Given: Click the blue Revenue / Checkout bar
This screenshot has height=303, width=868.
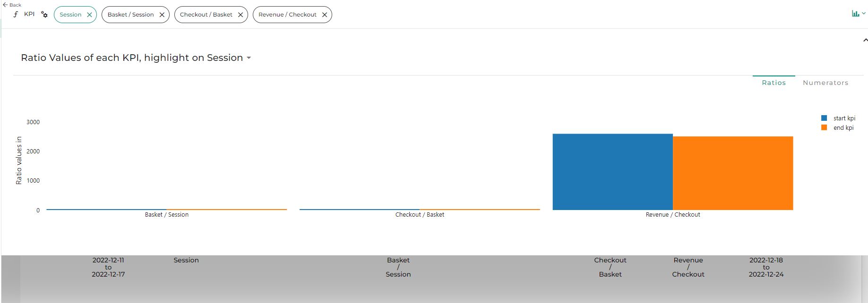Looking at the screenshot, I should tap(612, 172).
